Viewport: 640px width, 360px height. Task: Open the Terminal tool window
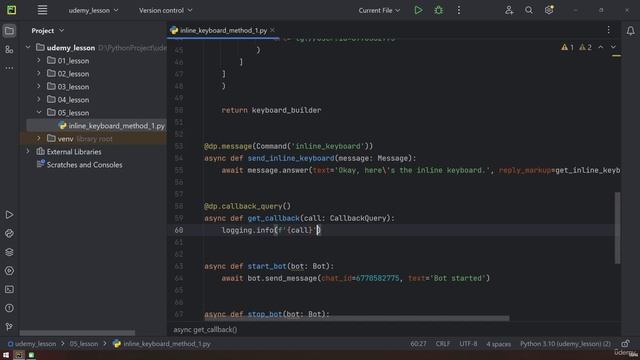[x=9, y=289]
